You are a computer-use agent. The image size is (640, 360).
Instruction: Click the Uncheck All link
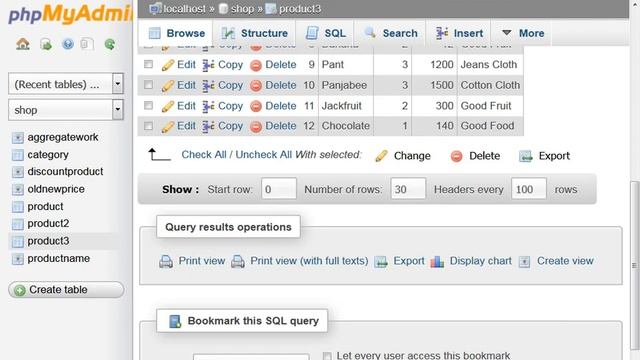263,155
